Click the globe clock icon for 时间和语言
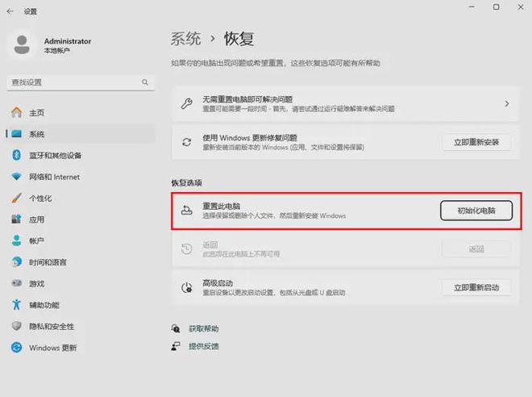 (x=16, y=261)
